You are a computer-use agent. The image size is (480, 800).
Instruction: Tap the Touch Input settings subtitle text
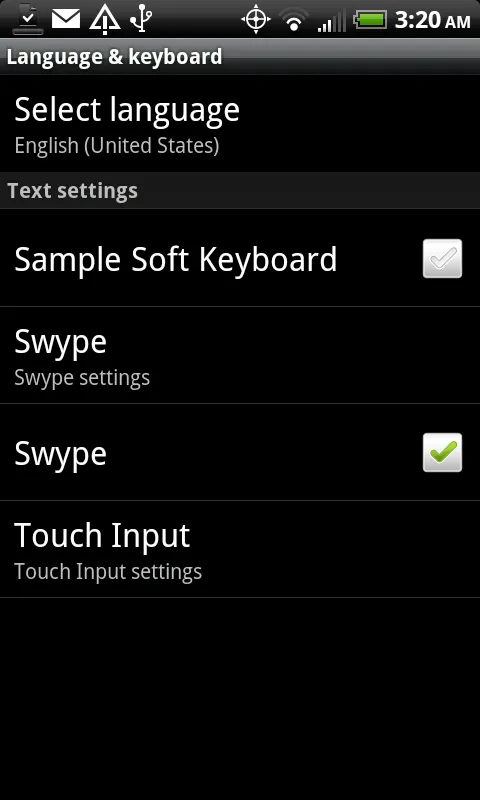pyautogui.click(x=108, y=571)
